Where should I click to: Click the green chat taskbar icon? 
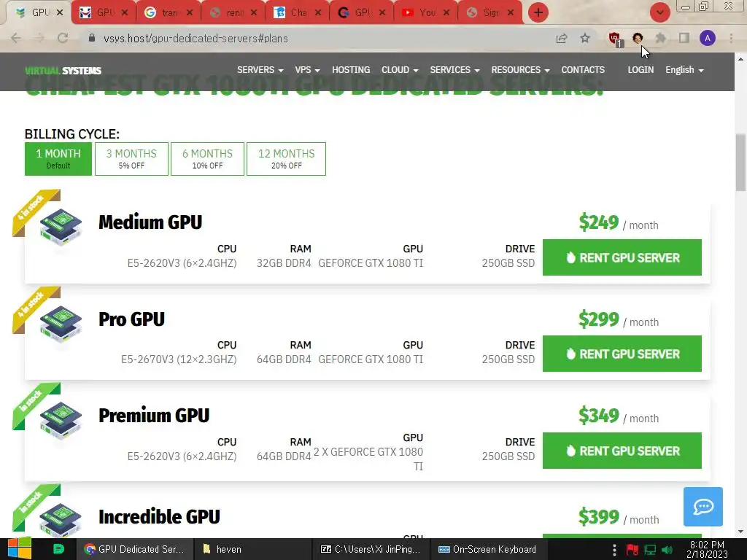(58, 549)
